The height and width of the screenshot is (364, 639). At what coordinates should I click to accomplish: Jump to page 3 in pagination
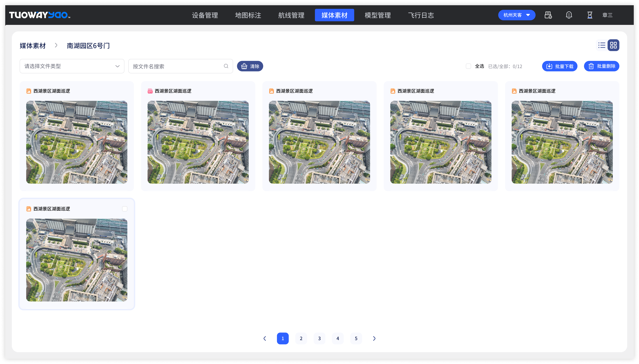click(319, 338)
